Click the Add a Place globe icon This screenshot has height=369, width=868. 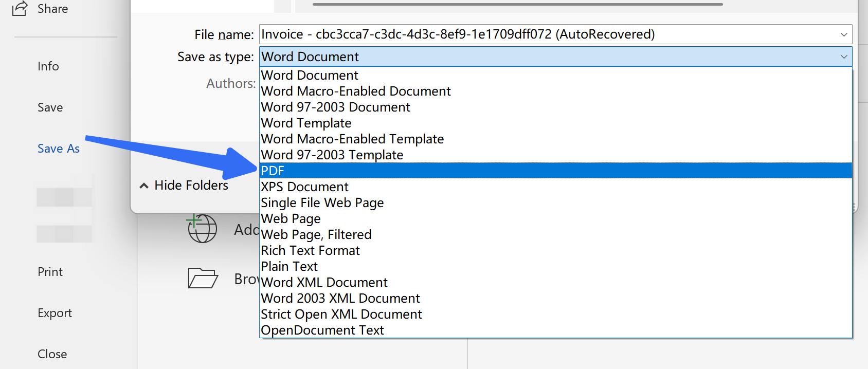tap(202, 228)
